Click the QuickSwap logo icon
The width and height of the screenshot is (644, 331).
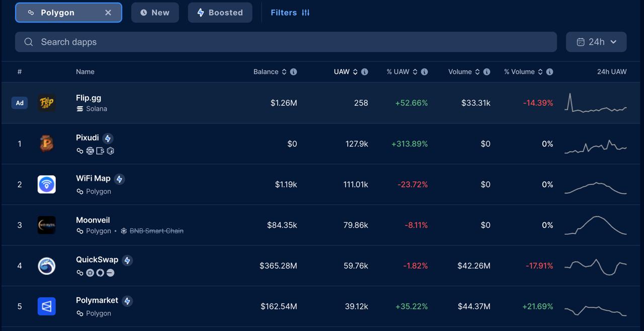pyautogui.click(x=46, y=266)
